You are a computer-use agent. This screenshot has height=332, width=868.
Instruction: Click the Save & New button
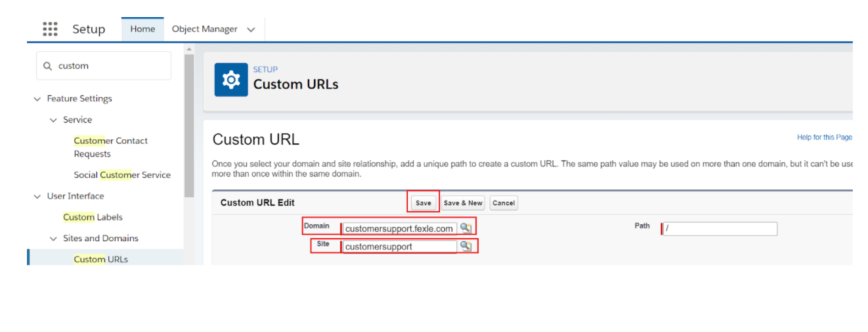click(463, 202)
